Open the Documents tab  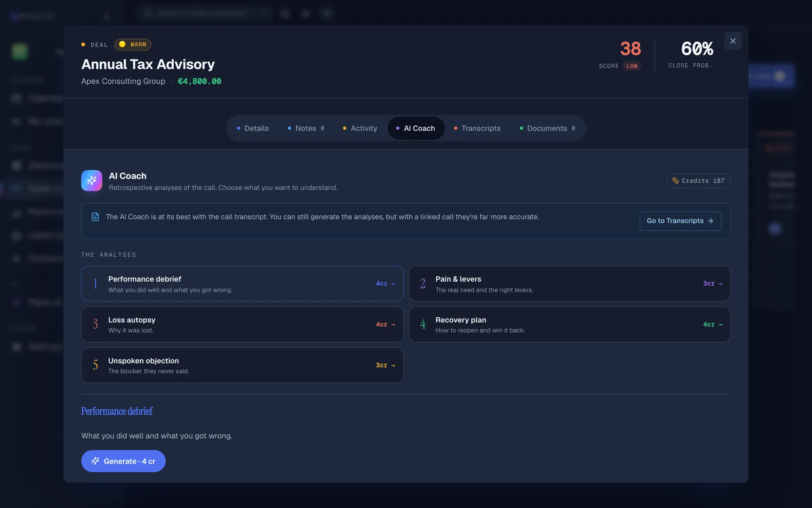click(547, 128)
